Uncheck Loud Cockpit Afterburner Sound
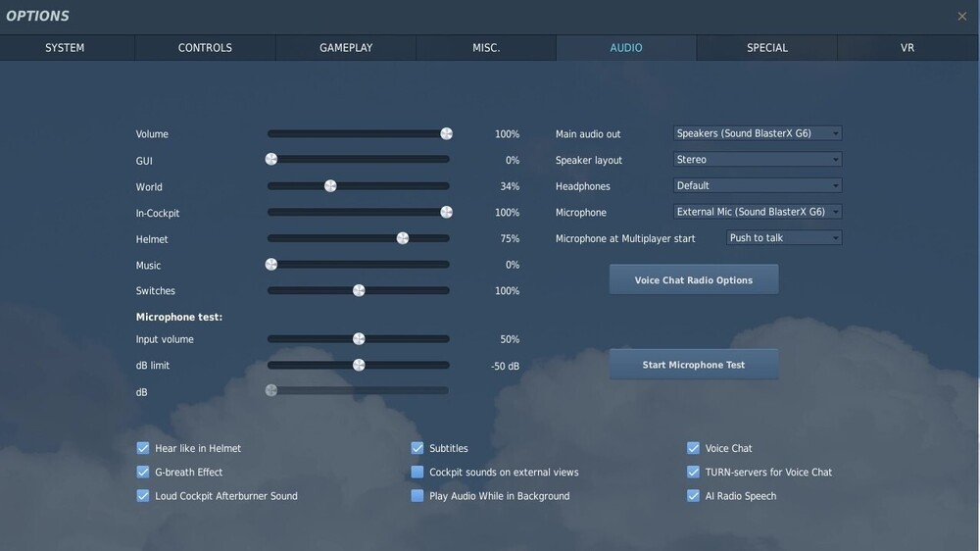This screenshot has width=980, height=551. click(x=143, y=495)
